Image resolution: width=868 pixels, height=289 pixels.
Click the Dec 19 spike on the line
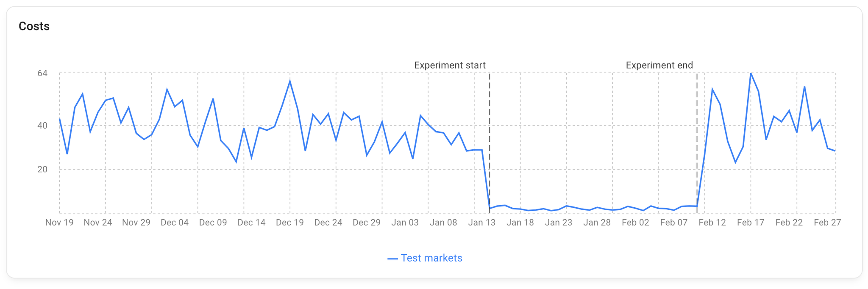coord(290,80)
